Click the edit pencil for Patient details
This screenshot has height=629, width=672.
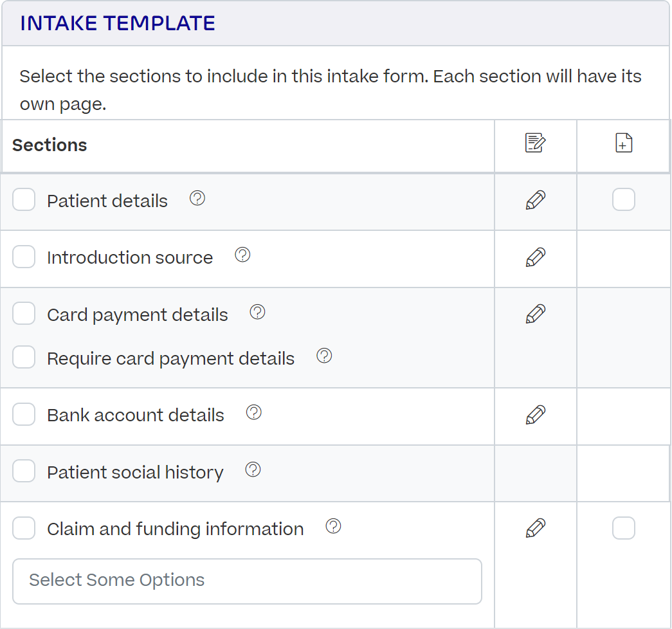point(535,199)
